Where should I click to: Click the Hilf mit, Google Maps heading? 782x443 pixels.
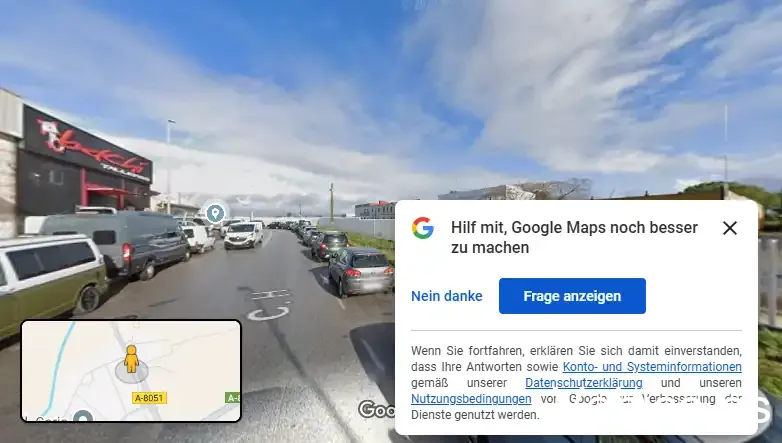click(x=574, y=237)
